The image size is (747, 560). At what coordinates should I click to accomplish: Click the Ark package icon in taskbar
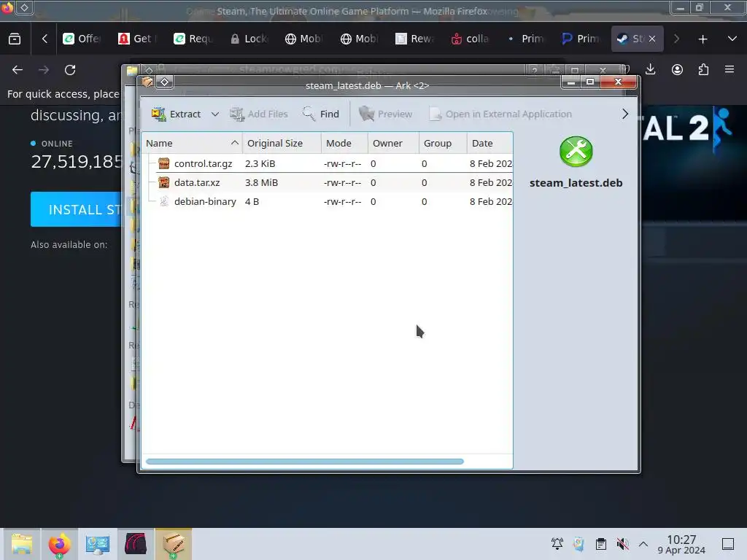pos(174,544)
